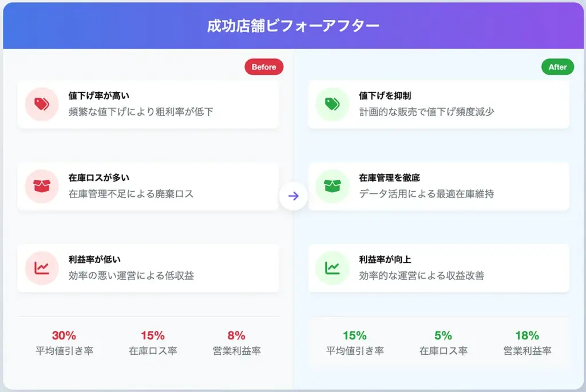586x392 pixels.
Task: Click the red open box icon
Action: coord(42,186)
